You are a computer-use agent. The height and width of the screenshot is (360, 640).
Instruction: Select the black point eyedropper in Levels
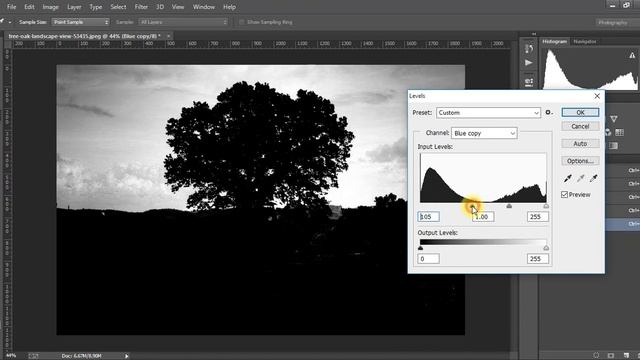click(x=567, y=178)
